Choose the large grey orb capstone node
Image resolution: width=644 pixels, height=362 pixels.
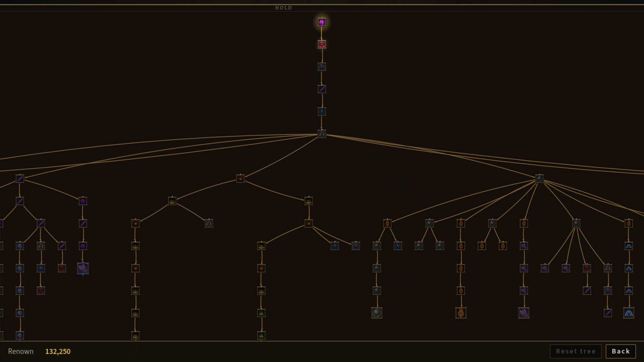[377, 313]
